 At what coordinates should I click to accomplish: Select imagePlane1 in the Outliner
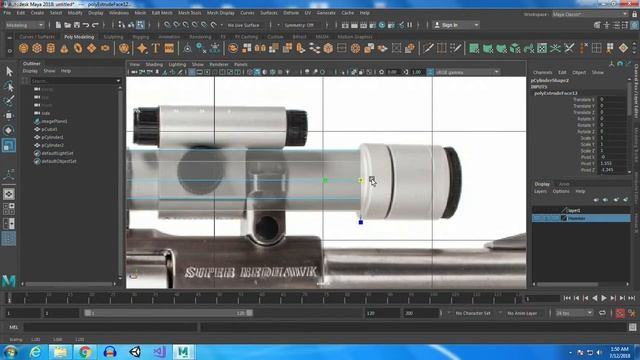[x=54, y=121]
